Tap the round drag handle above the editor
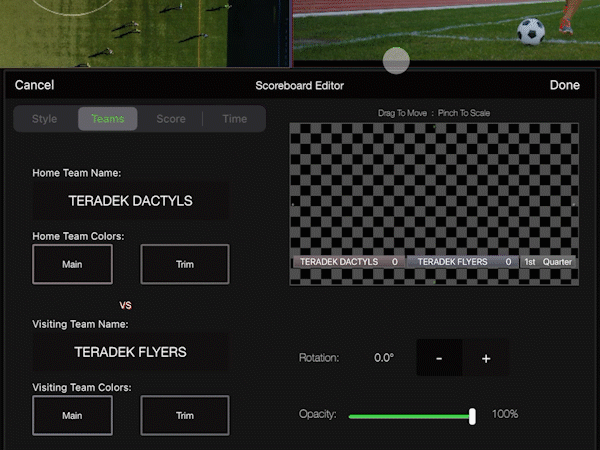Viewport: 600px width, 450px height. [397, 60]
